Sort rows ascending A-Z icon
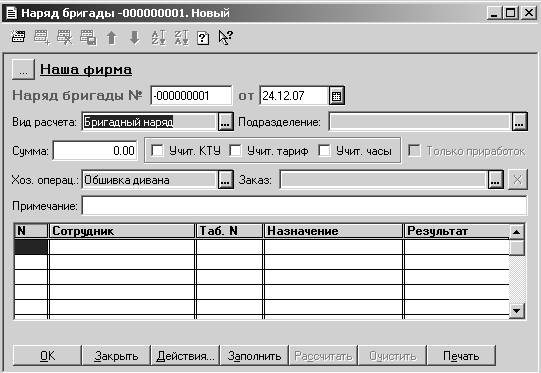The image size is (541, 373). pos(158,38)
